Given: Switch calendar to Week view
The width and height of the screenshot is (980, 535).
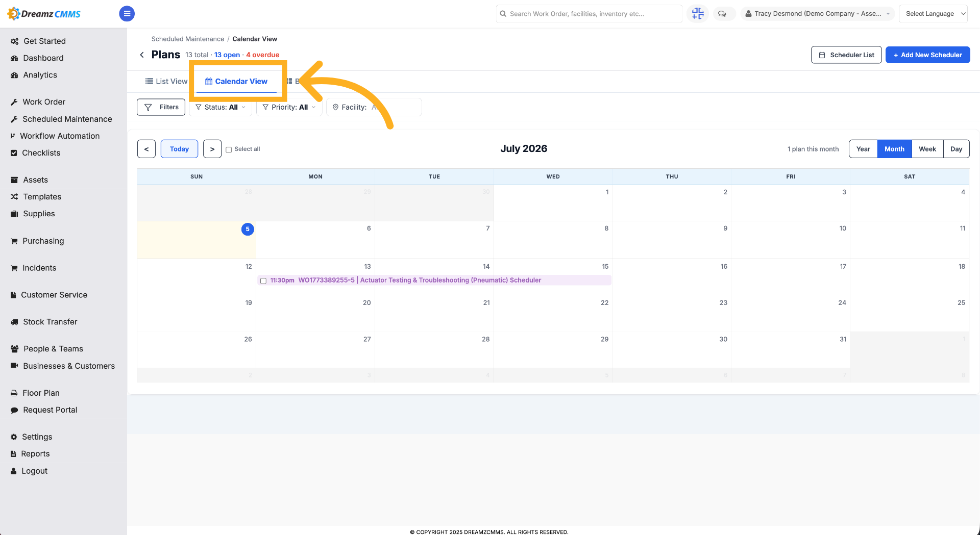Looking at the screenshot, I should point(927,149).
